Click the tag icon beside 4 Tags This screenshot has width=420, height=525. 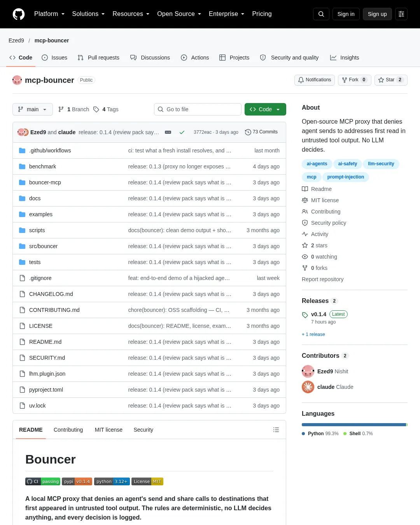96,109
